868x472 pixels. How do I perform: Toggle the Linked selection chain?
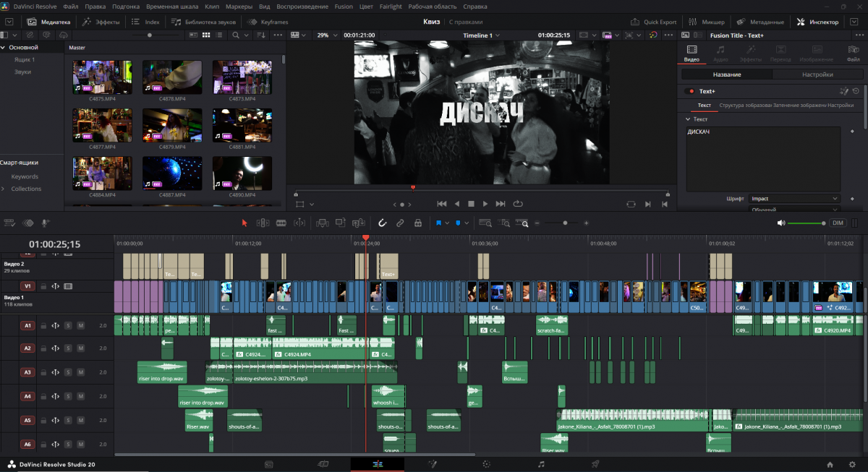pos(400,223)
